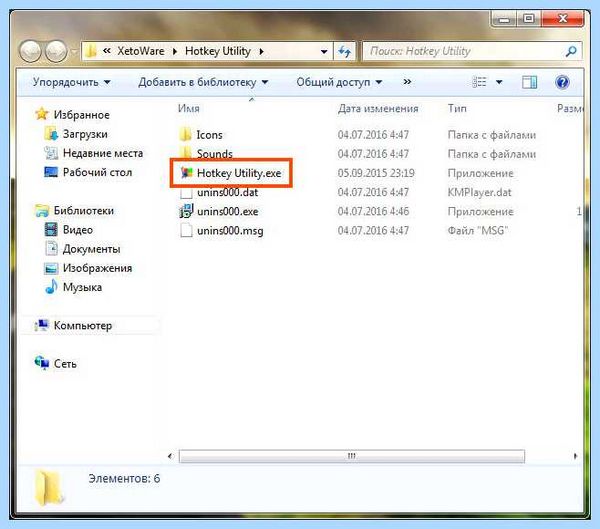This screenshot has width=600, height=529.
Task: Click the Hotkey Utility breadcrumb segment
Action: tap(218, 51)
